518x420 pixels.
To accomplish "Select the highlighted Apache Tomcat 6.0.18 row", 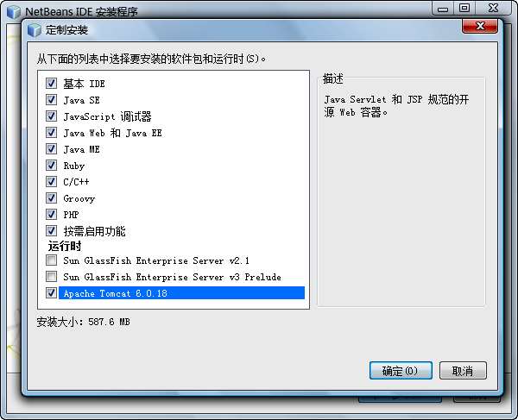I will (x=181, y=293).
